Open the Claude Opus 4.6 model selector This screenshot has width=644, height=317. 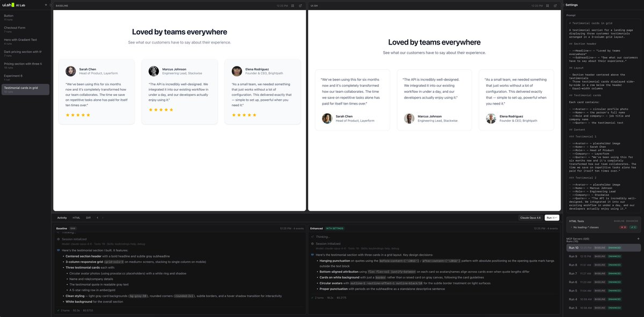(x=531, y=218)
